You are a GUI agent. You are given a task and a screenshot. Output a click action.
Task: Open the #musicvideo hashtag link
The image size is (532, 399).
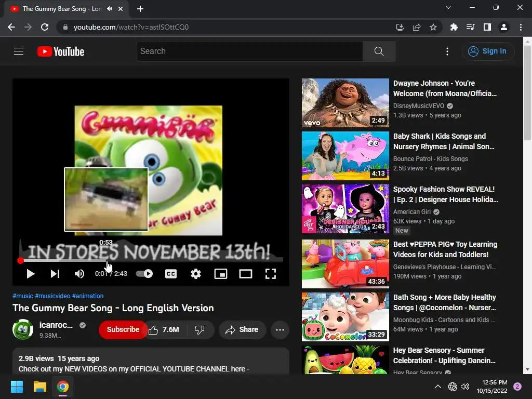click(52, 296)
